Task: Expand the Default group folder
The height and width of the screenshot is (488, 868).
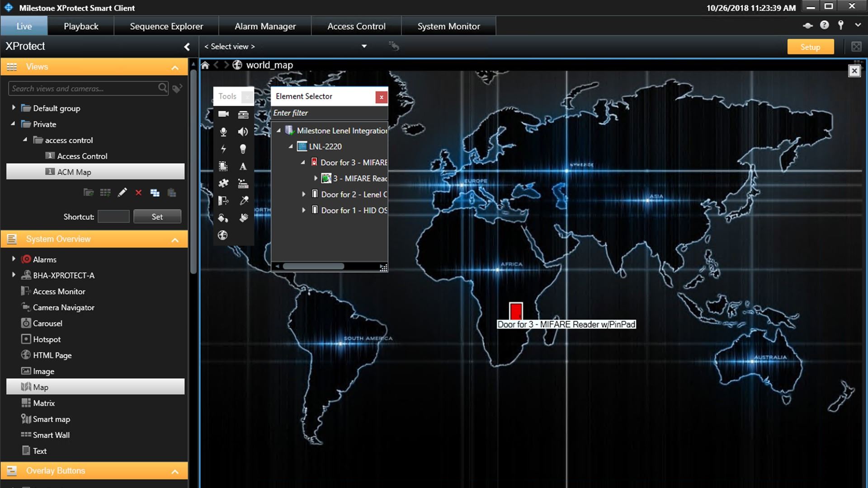Action: click(x=14, y=108)
